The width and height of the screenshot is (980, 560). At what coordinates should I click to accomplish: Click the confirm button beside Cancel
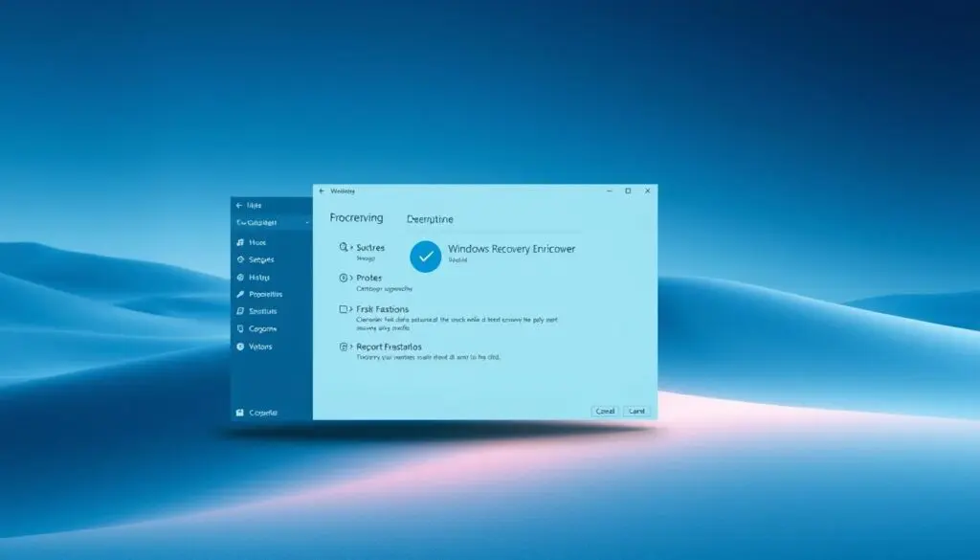tap(637, 411)
